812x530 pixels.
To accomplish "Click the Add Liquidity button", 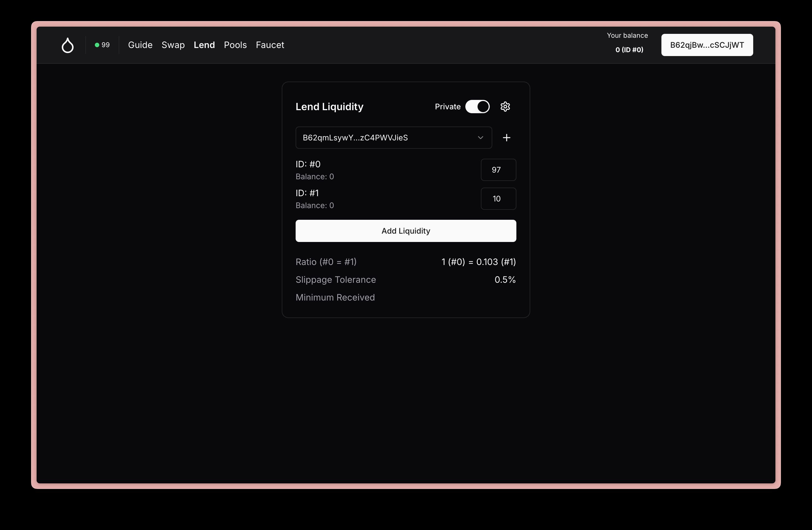I will (406, 231).
